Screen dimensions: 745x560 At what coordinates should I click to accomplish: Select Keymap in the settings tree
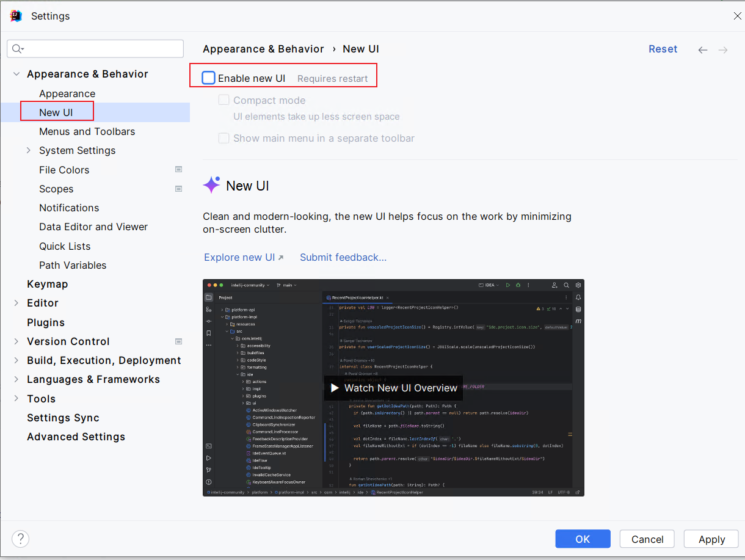click(47, 284)
